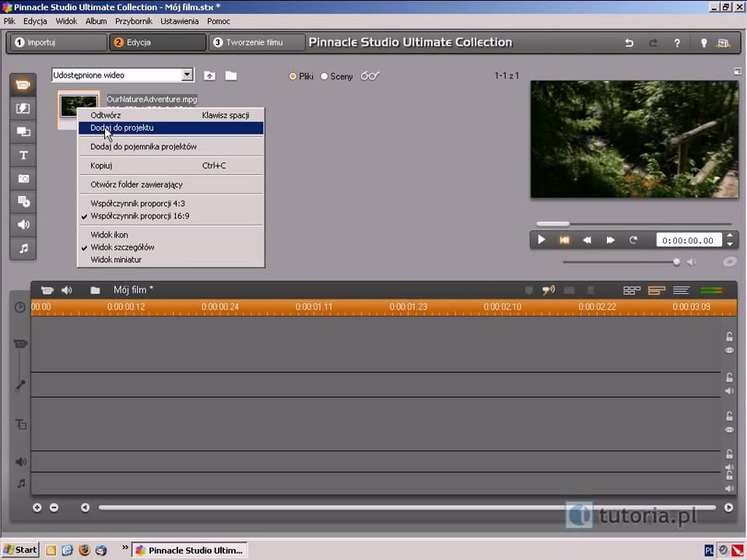Rewind the preview
The width and height of the screenshot is (747, 560).
(587, 240)
